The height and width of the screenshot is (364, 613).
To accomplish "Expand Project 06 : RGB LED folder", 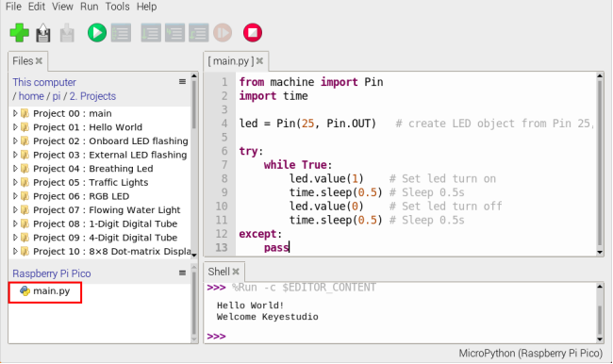I will (x=15, y=196).
